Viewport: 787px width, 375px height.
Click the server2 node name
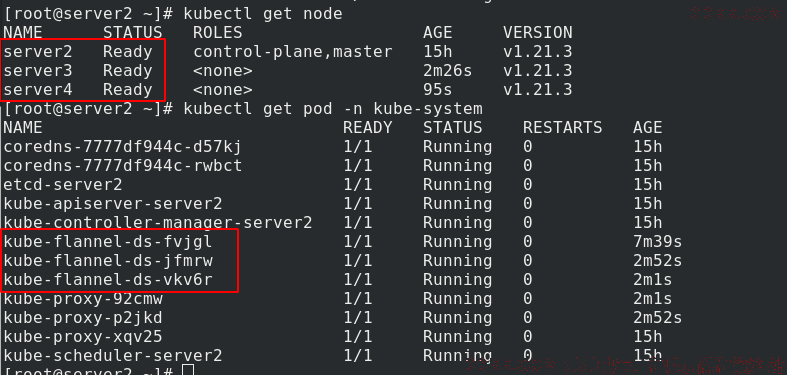coord(38,52)
